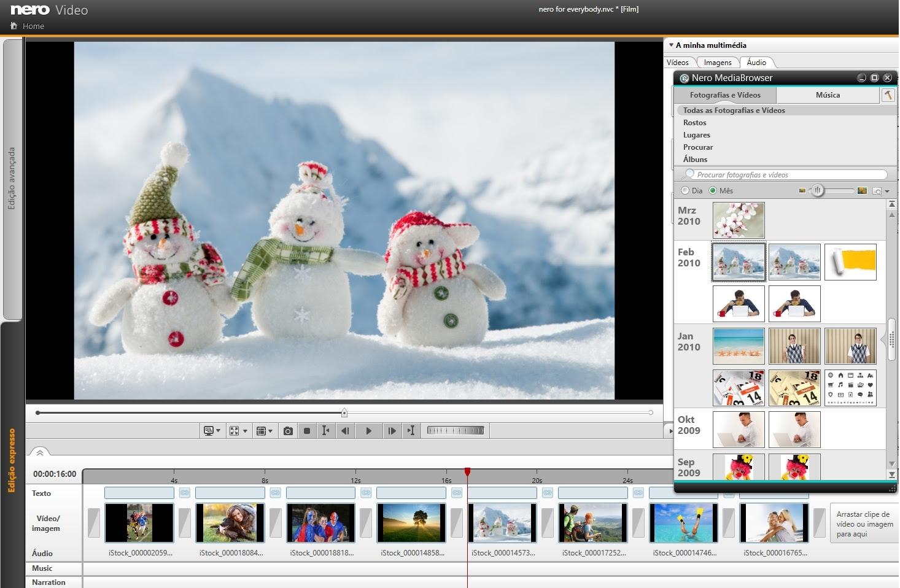Screen dimensions: 900x588
Task: Toggle the fullscreen preview icon
Action: pos(234,431)
